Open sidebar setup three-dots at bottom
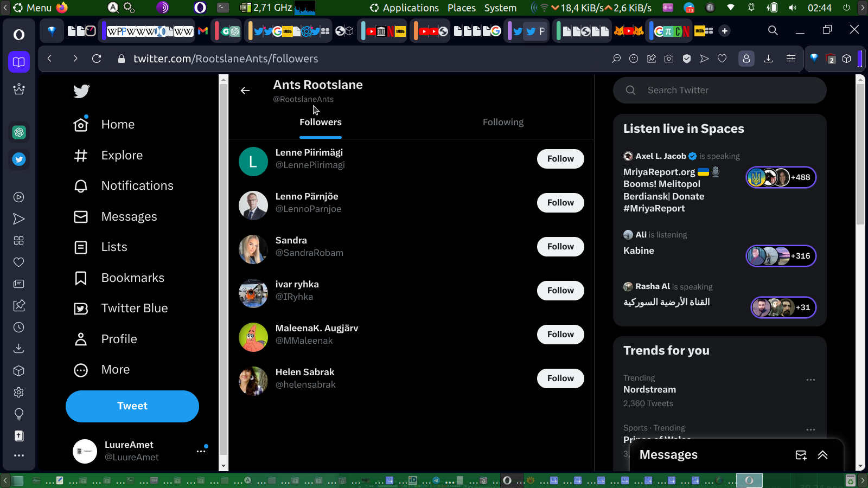 [19, 455]
